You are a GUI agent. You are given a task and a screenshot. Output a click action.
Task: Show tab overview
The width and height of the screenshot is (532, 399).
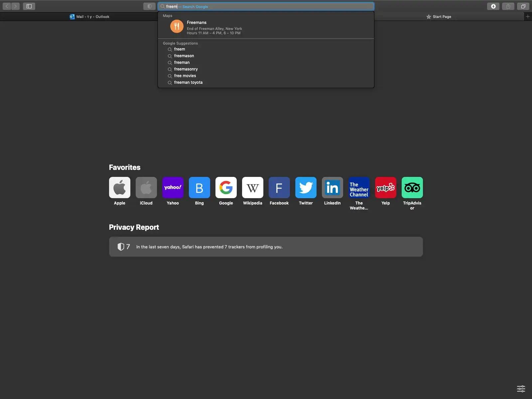(x=523, y=6)
